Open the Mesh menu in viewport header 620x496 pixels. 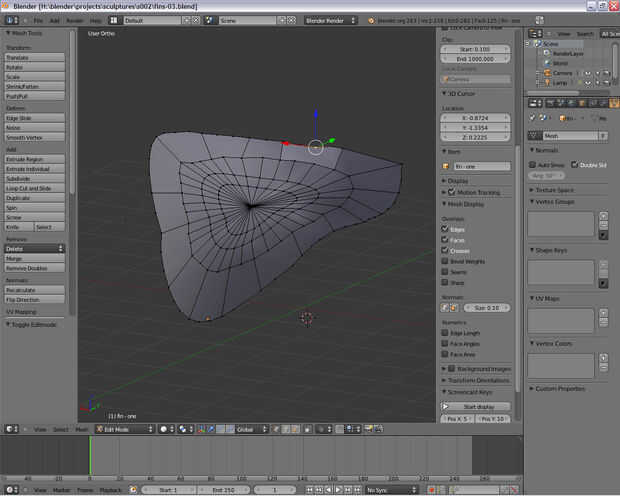(x=82, y=429)
